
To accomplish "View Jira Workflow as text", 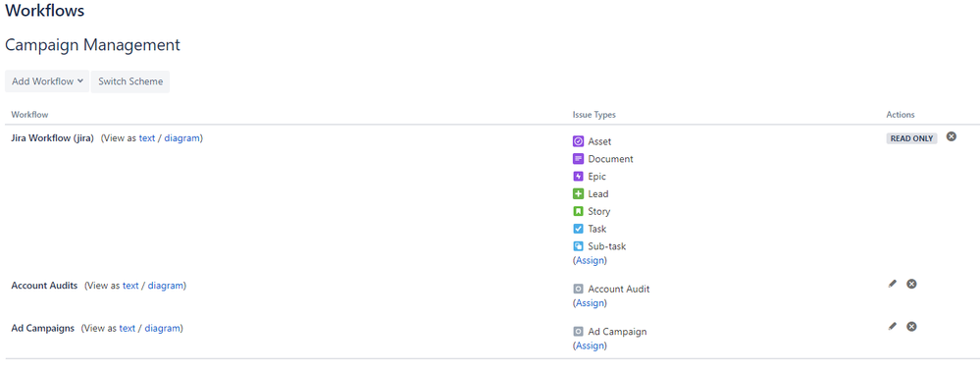I will point(147,138).
